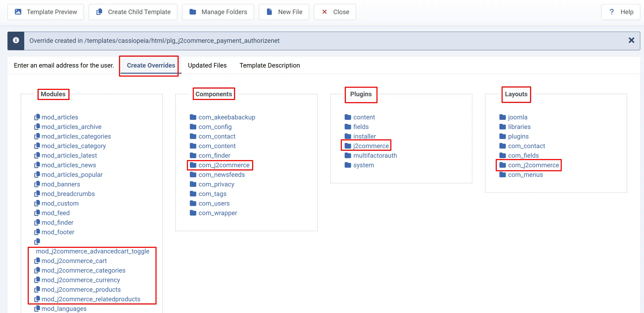
Task: Click the folder icon beside content plugin
Action: tap(348, 117)
